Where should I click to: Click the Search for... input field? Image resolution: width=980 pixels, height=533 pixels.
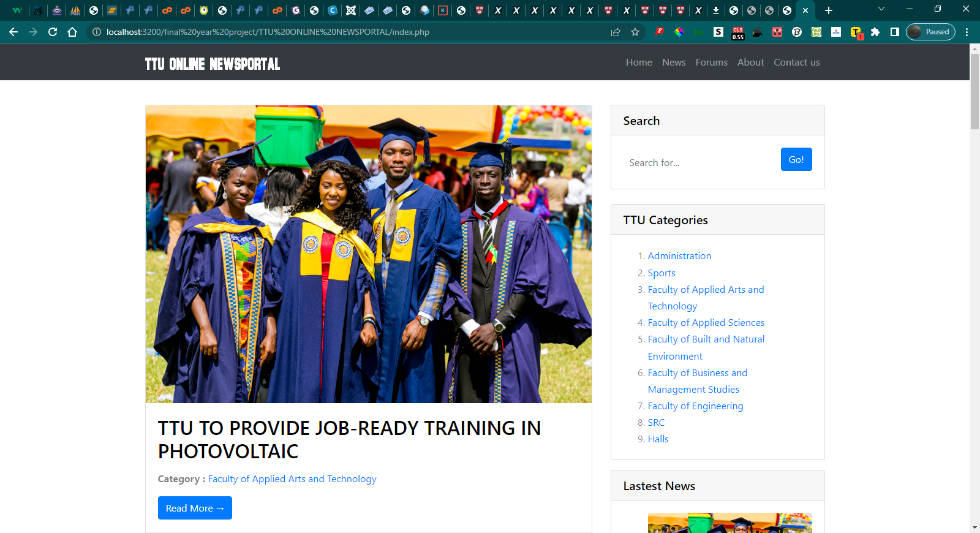[x=698, y=162]
